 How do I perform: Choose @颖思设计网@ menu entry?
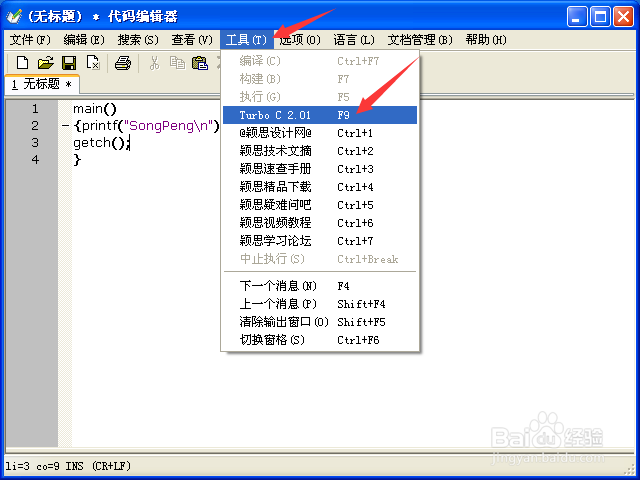(x=320, y=133)
